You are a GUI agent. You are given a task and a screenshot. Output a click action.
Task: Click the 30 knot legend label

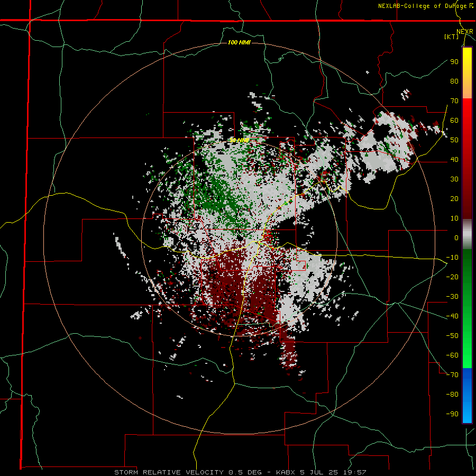pyautogui.click(x=454, y=179)
